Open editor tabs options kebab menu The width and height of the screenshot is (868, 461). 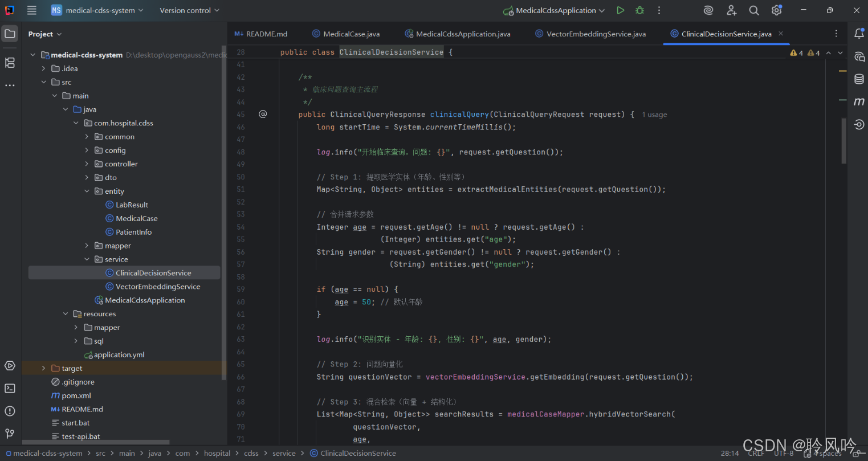(836, 34)
